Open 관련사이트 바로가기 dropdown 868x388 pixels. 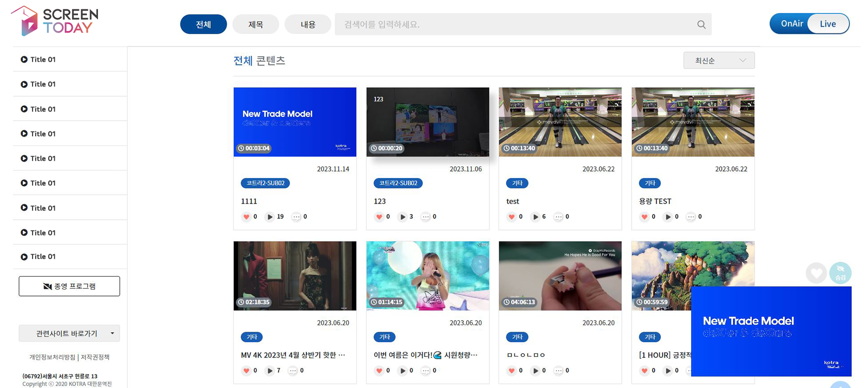coord(69,334)
